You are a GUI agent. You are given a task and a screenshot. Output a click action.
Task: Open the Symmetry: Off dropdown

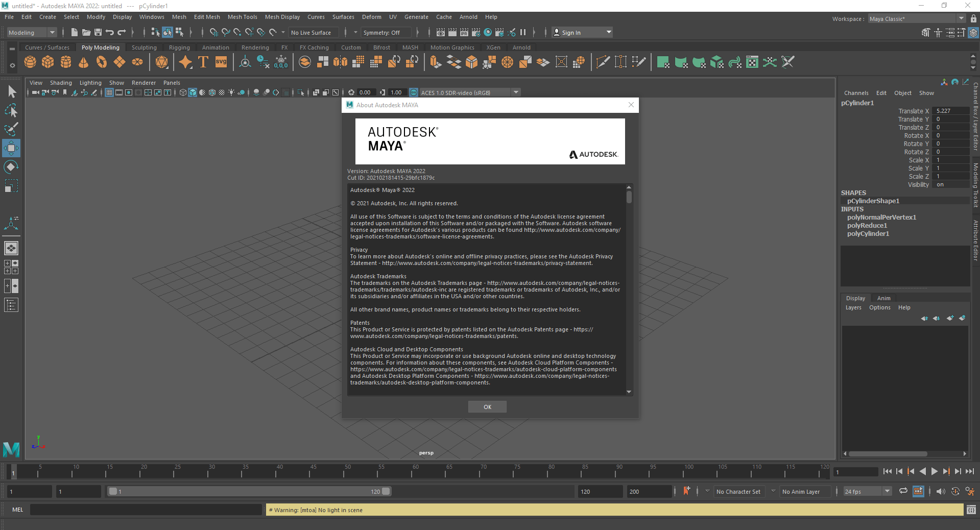(x=387, y=33)
